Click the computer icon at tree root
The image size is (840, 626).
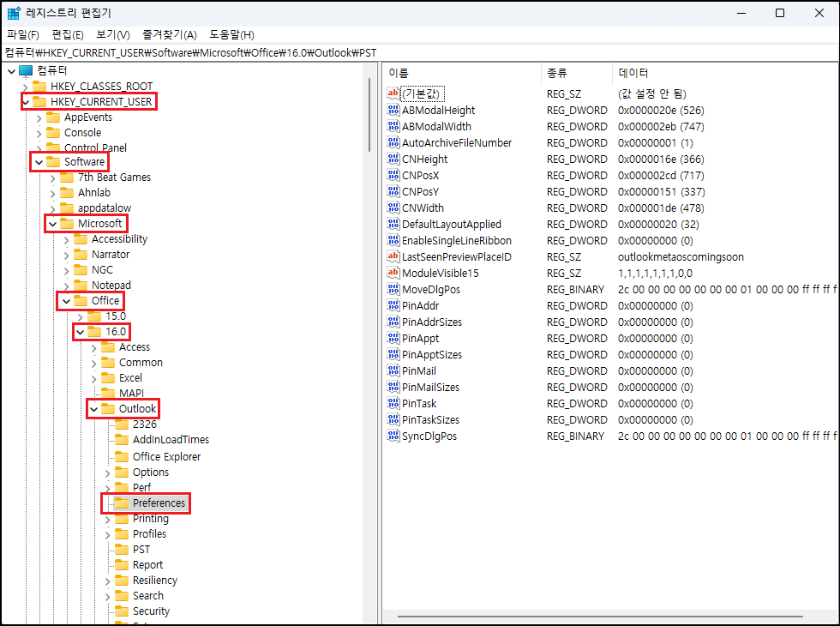coord(26,70)
